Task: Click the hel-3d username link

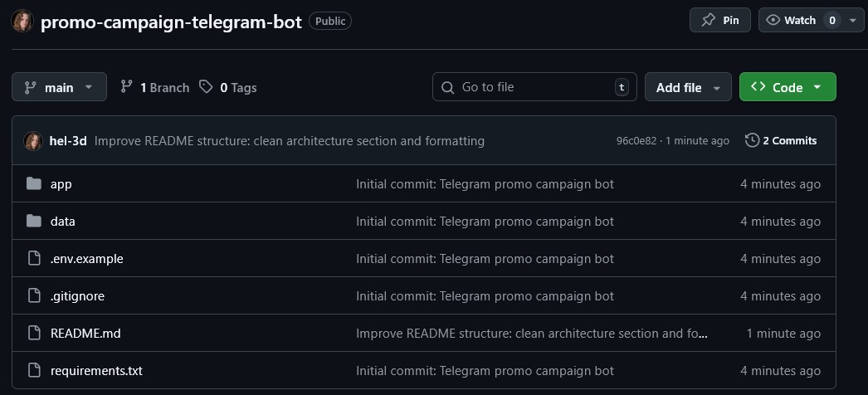Action: click(68, 141)
